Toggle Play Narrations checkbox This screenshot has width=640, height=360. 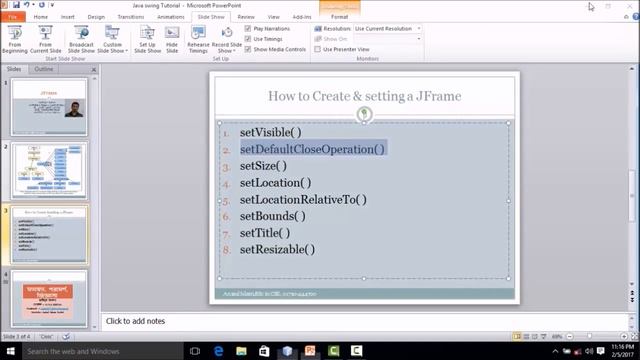248,29
